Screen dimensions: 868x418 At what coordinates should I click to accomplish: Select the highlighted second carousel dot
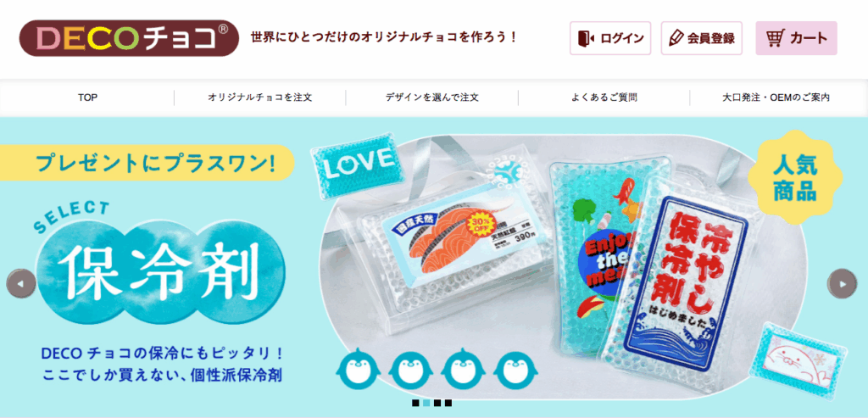click(x=426, y=403)
